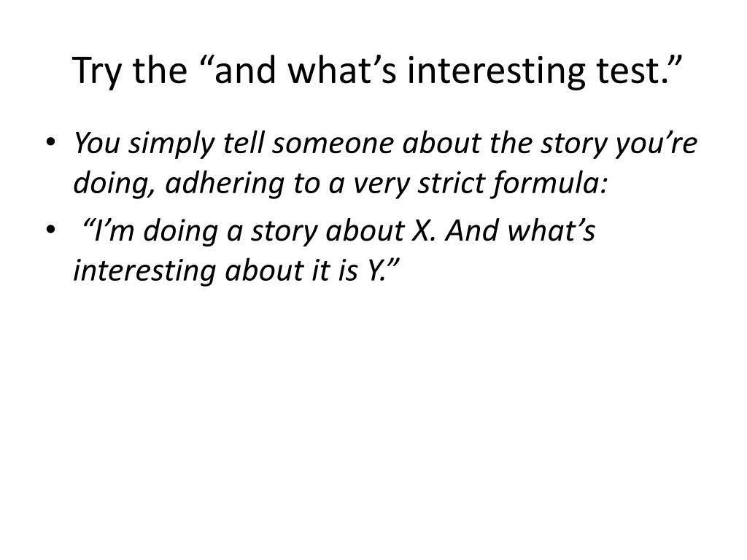Click the word "formula:" in the first bullet

[x=549, y=184]
